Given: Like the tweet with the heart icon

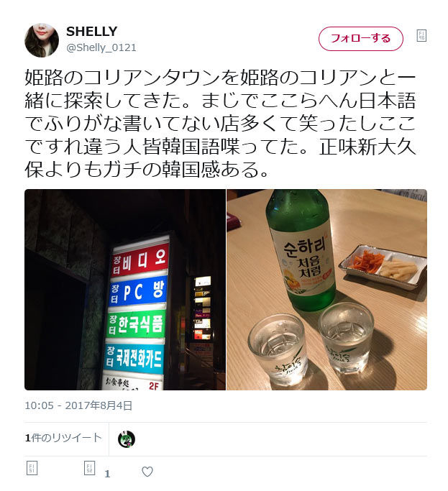Looking at the screenshot, I should pyautogui.click(x=147, y=472).
